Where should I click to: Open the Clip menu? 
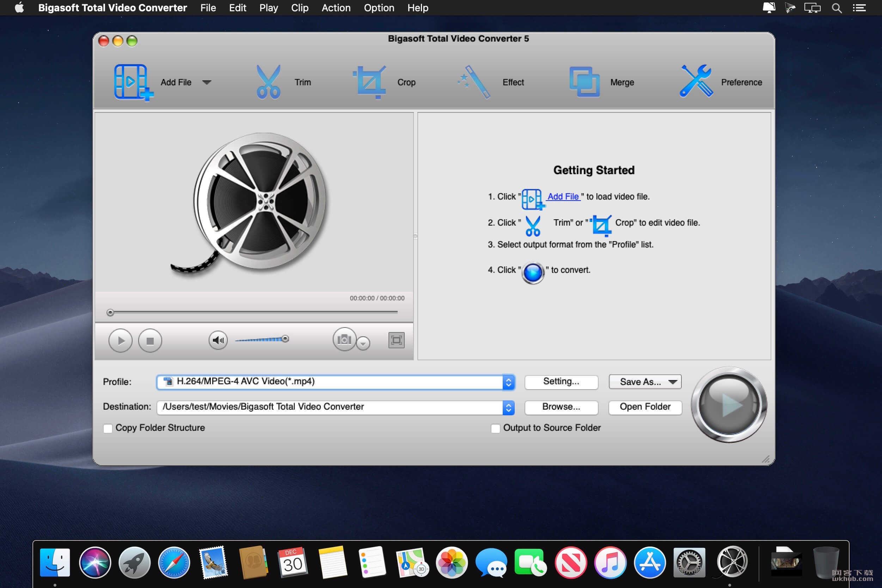[300, 8]
